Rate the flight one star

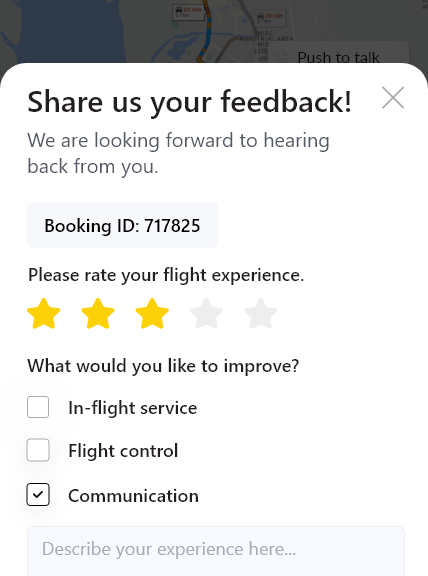pos(44,313)
